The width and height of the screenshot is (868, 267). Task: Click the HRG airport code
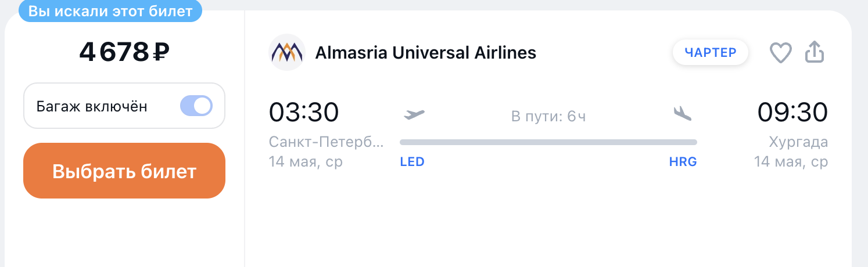point(683,162)
